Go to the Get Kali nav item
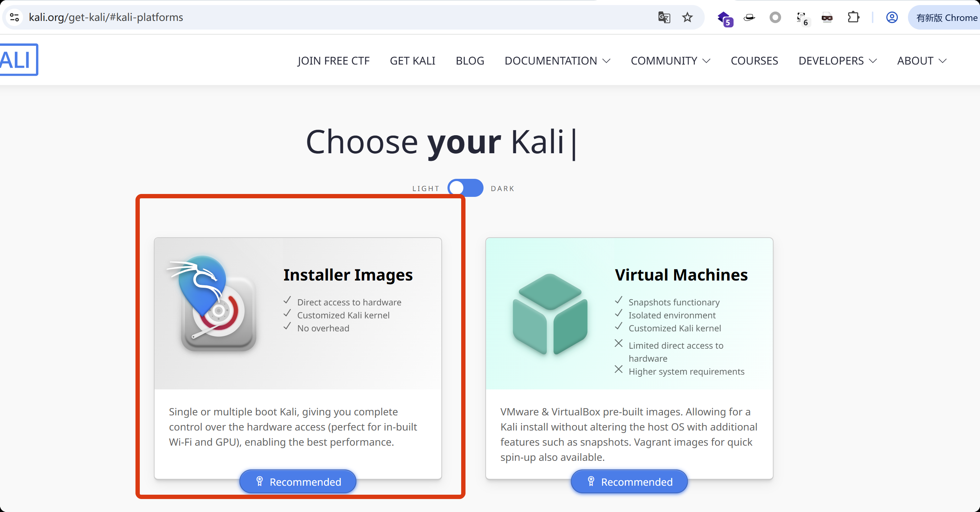The height and width of the screenshot is (512, 980). point(413,61)
